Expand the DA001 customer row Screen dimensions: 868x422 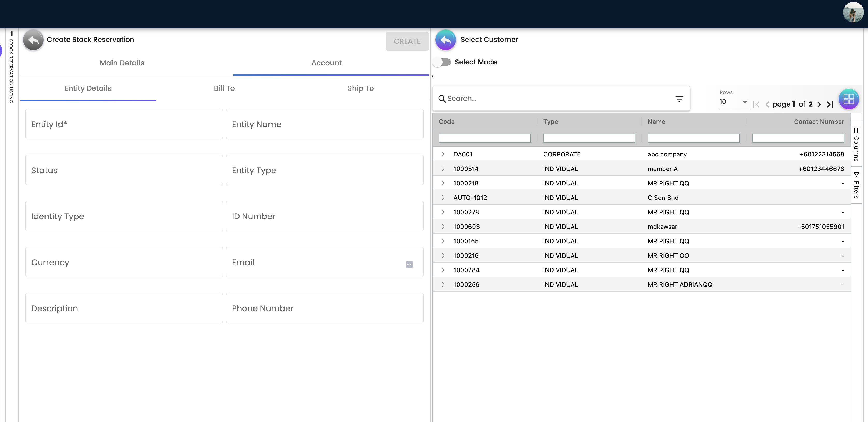pyautogui.click(x=443, y=154)
